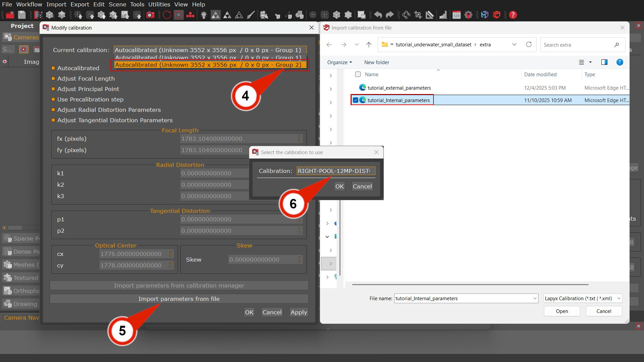644x362 pixels.
Task: Click the red camera icon in toolbar
Action: 150,15
